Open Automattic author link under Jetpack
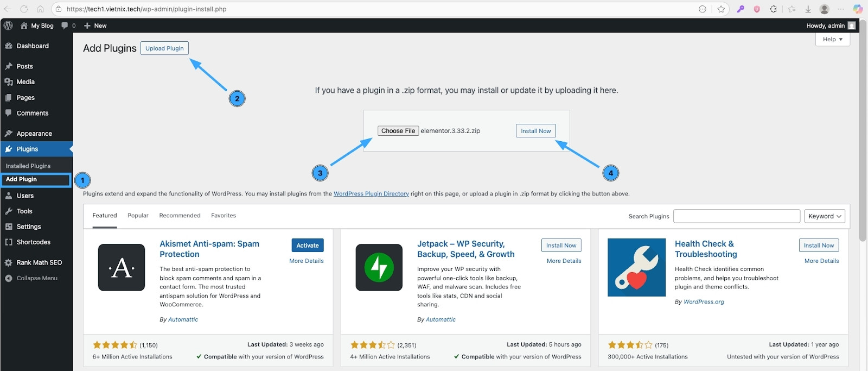 point(441,320)
